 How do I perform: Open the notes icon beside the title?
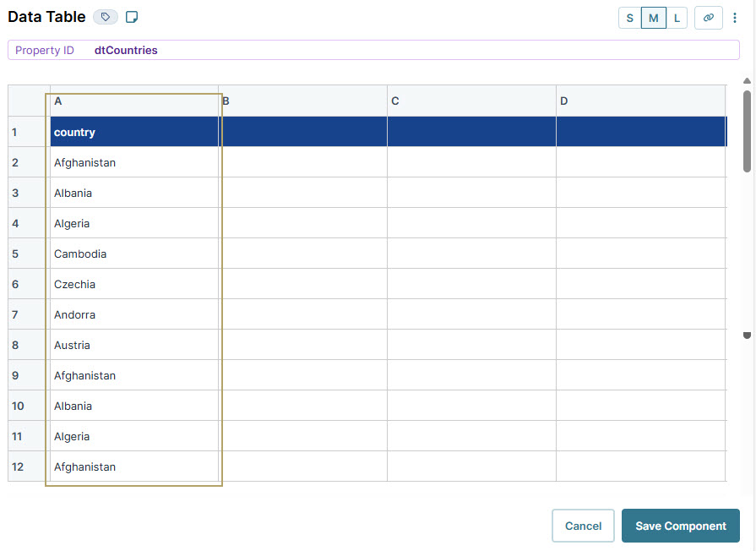click(x=132, y=18)
